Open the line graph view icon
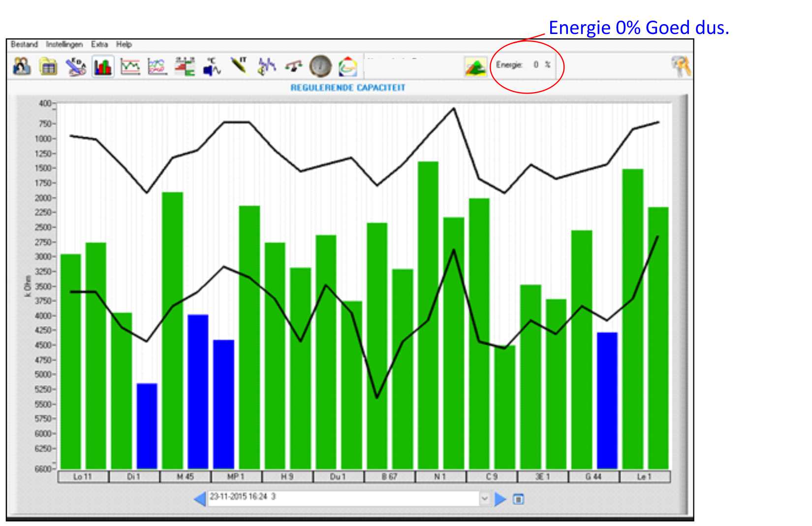Viewport: 812px width, 526px height. pos(130,66)
